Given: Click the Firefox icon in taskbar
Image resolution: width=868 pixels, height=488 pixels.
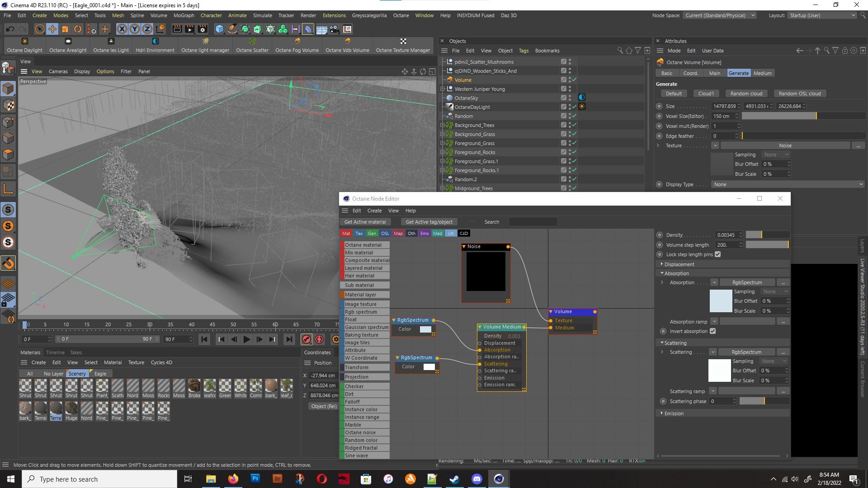Looking at the screenshot, I should pyautogui.click(x=233, y=479).
